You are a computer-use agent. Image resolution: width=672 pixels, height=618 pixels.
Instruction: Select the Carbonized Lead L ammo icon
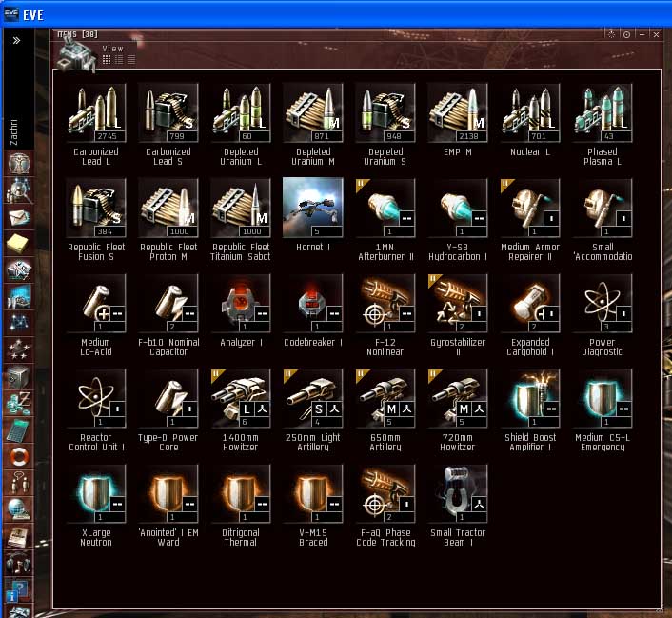tap(96, 112)
